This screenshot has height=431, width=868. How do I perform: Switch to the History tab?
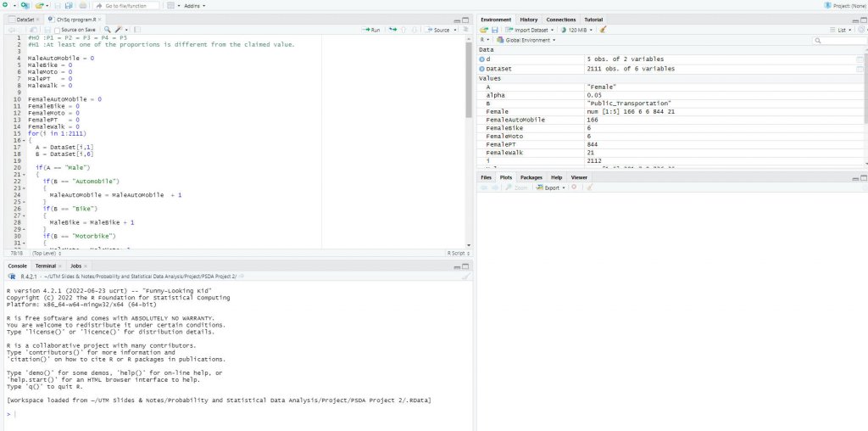[x=528, y=20]
